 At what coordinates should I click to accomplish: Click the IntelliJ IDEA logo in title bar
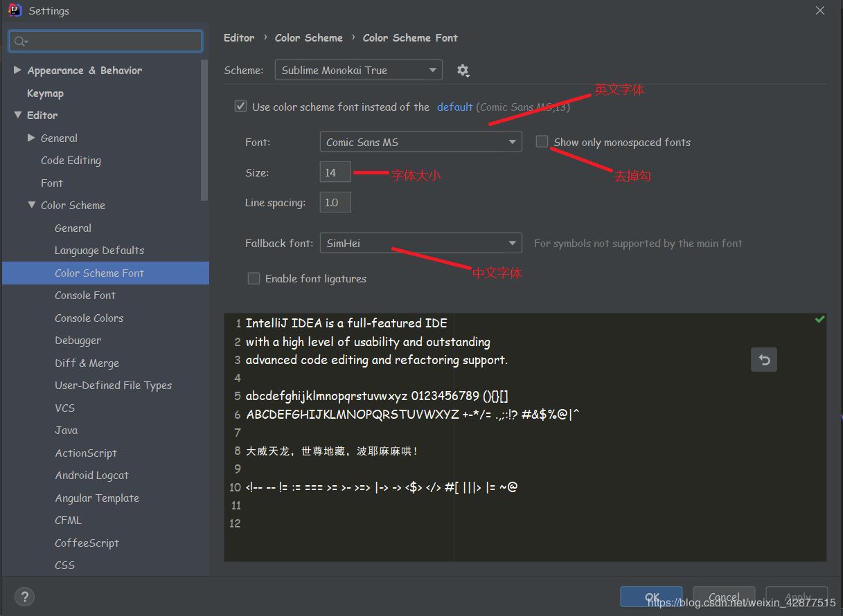pos(15,10)
